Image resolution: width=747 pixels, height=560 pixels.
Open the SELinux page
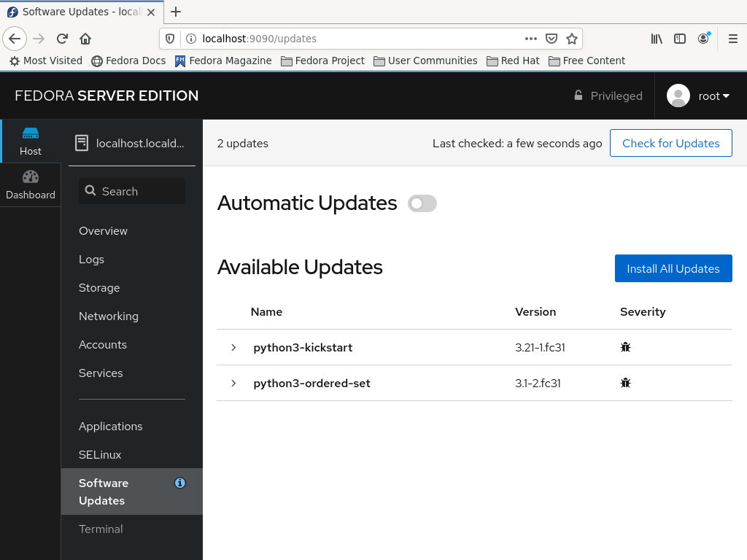tap(100, 455)
